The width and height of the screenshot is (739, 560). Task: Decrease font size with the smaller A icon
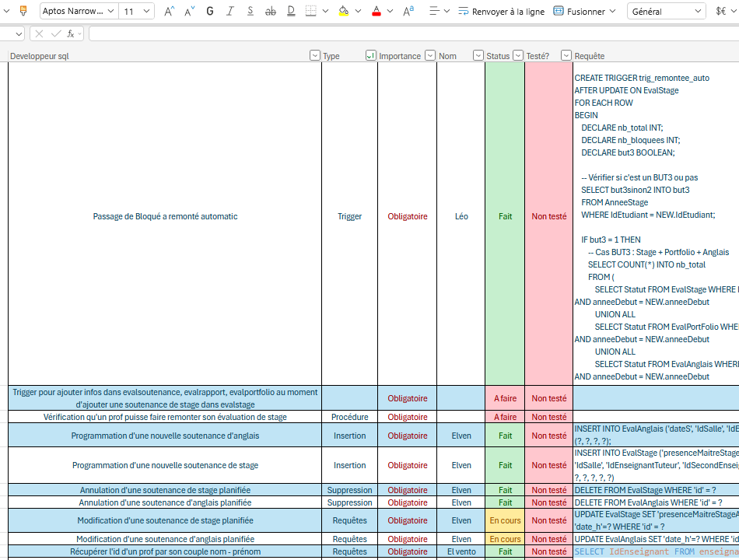(x=189, y=12)
